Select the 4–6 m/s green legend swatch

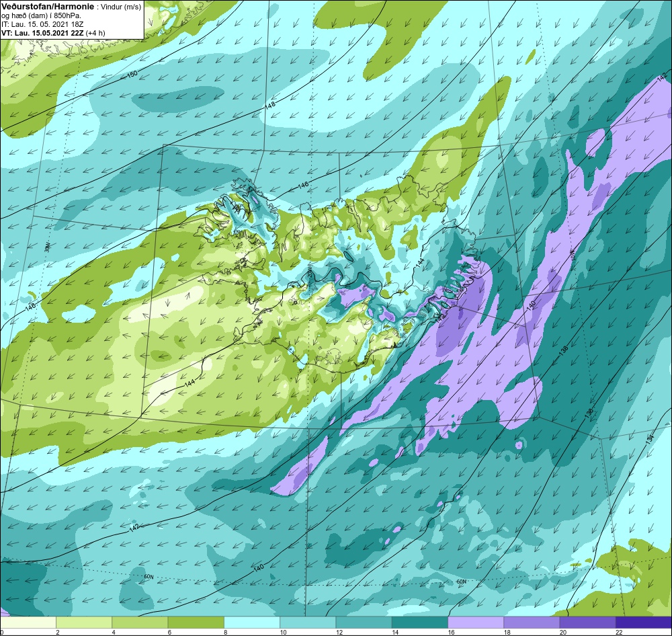(140, 622)
